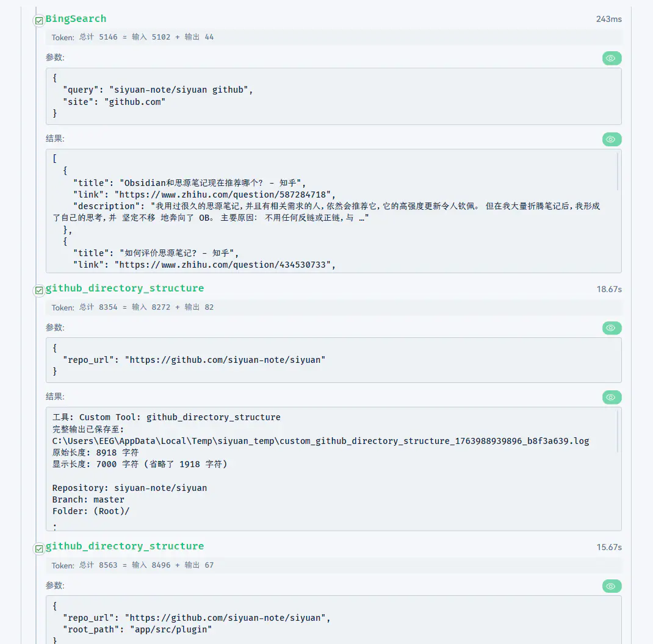
Task: Toggle check icon of 18.67s github_directory_structure step
Action: (x=39, y=290)
